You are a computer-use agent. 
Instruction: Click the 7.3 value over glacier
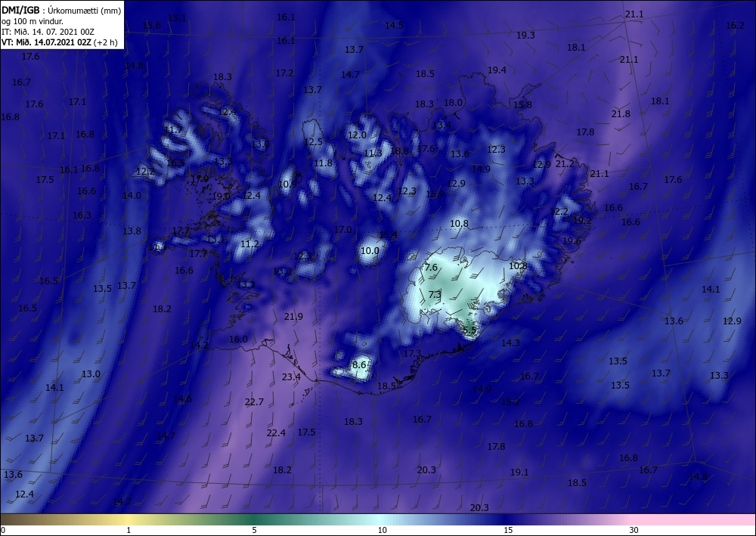click(435, 294)
